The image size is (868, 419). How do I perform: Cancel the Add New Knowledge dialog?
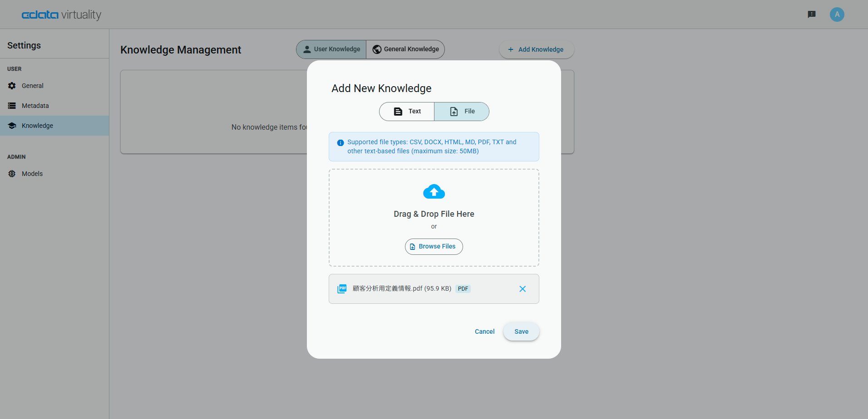point(484,331)
